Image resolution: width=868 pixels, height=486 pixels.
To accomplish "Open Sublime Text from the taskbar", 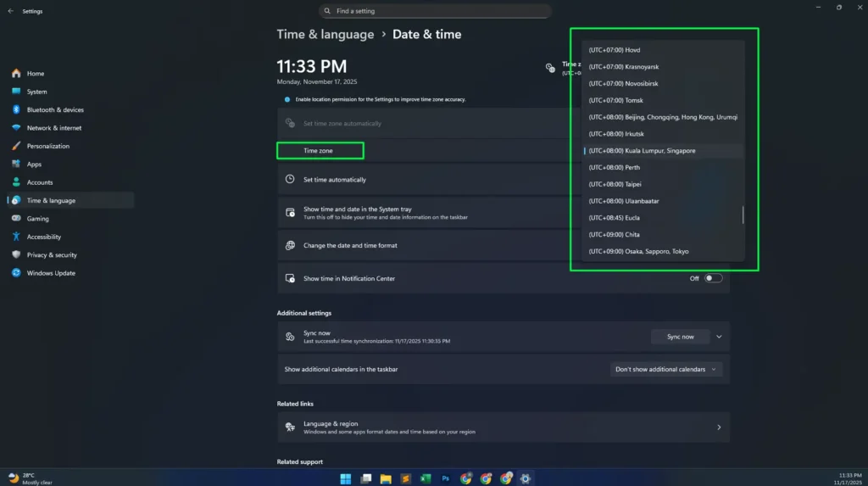I will point(406,479).
